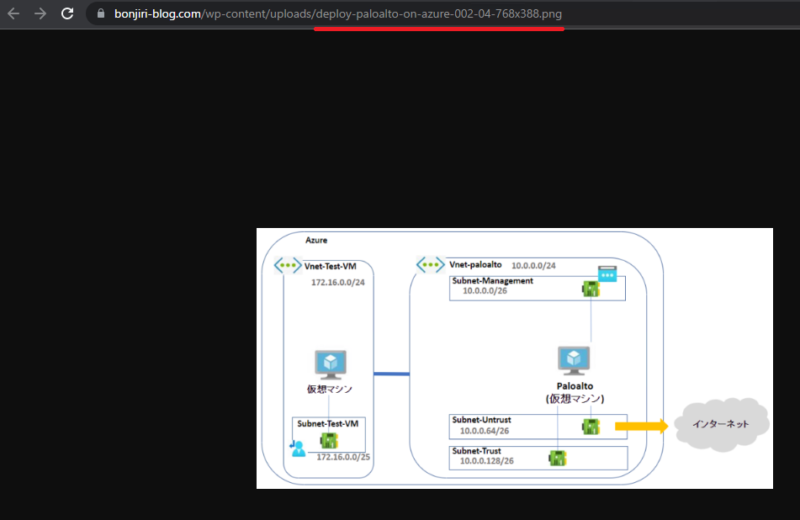The height and width of the screenshot is (520, 800).
Task: Click the 仮想マシン caption under left monitor
Action: tap(330, 389)
